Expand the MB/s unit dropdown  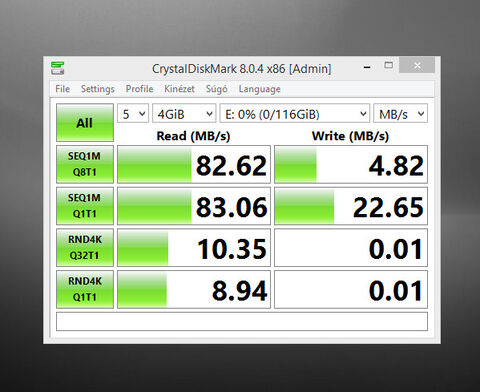pos(400,114)
